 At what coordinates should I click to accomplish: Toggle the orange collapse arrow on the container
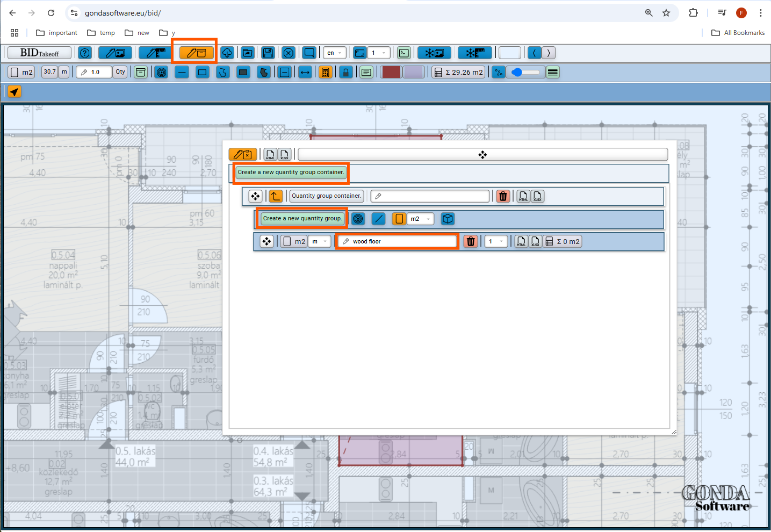click(x=276, y=196)
